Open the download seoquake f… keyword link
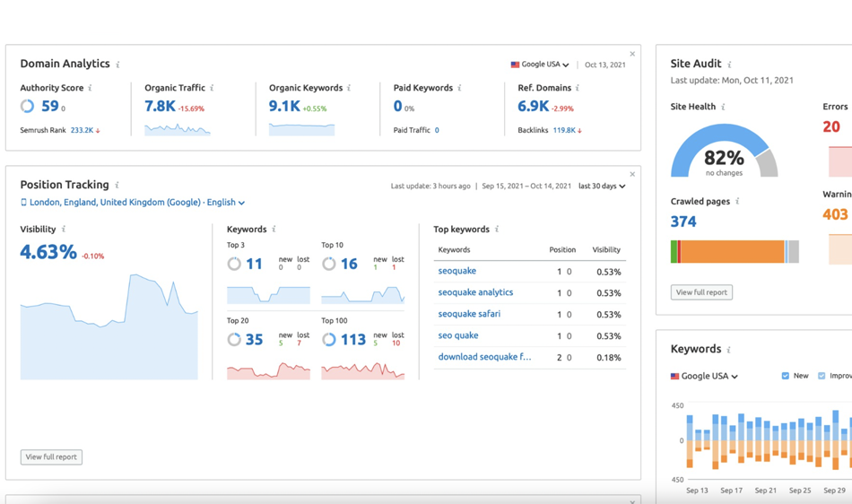 [484, 357]
